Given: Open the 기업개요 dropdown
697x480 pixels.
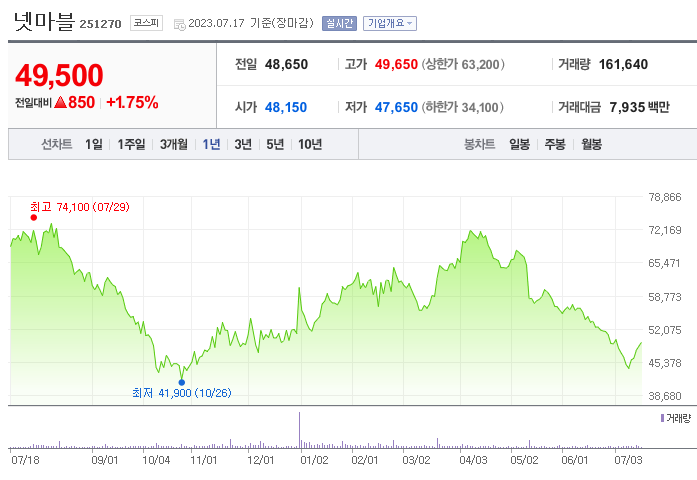Looking at the screenshot, I should (x=390, y=23).
